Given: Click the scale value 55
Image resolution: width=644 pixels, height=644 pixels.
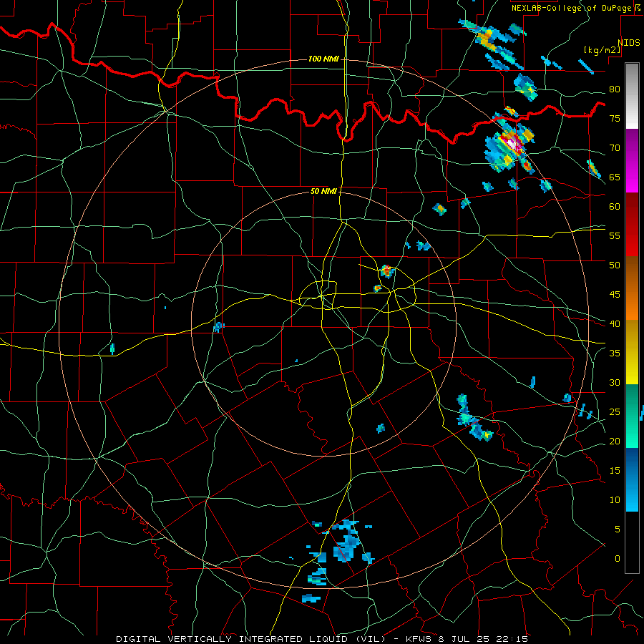Looking at the screenshot, I should point(615,235).
